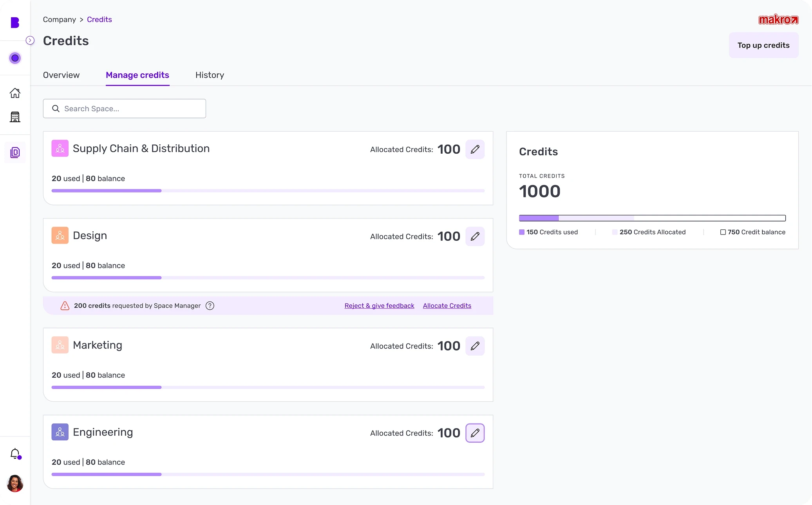
Task: Click the Supply Chain usage progress bar
Action: 268,191
